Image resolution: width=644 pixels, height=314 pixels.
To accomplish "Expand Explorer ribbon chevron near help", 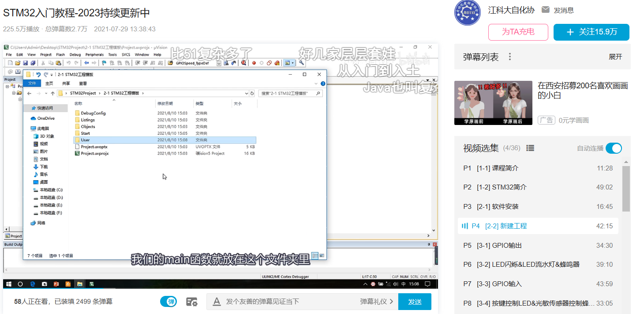I will click(x=316, y=83).
